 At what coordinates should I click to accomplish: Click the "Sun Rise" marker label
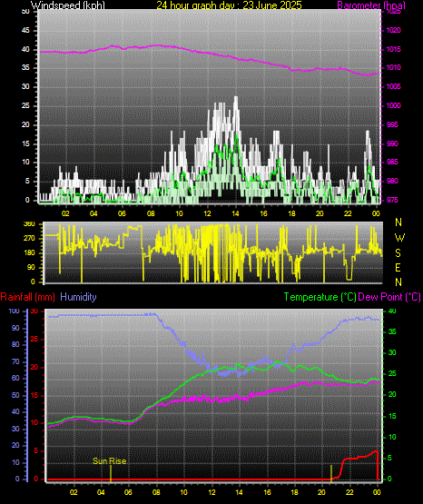[x=110, y=461]
